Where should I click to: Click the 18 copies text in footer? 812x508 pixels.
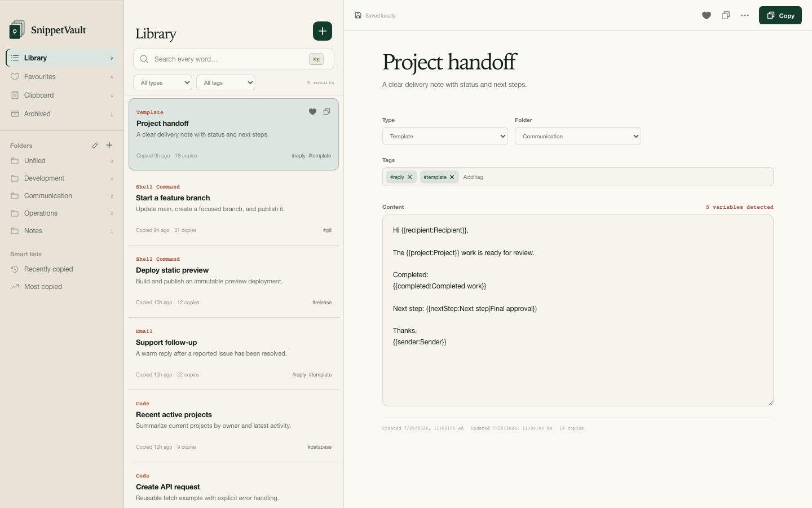571,428
